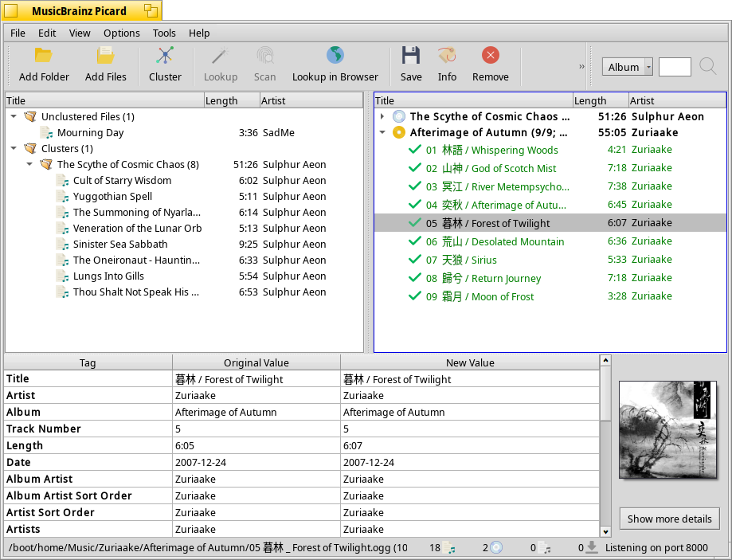
Task: Click the status bar pending files icon
Action: click(x=544, y=547)
